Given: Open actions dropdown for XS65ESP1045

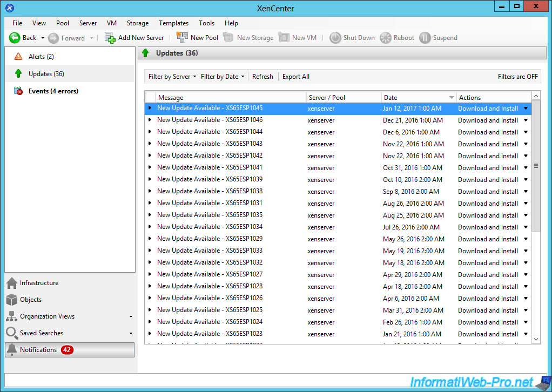Looking at the screenshot, I should click(526, 109).
